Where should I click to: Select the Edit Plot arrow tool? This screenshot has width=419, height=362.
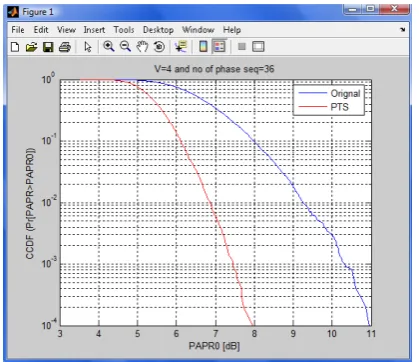click(x=88, y=47)
